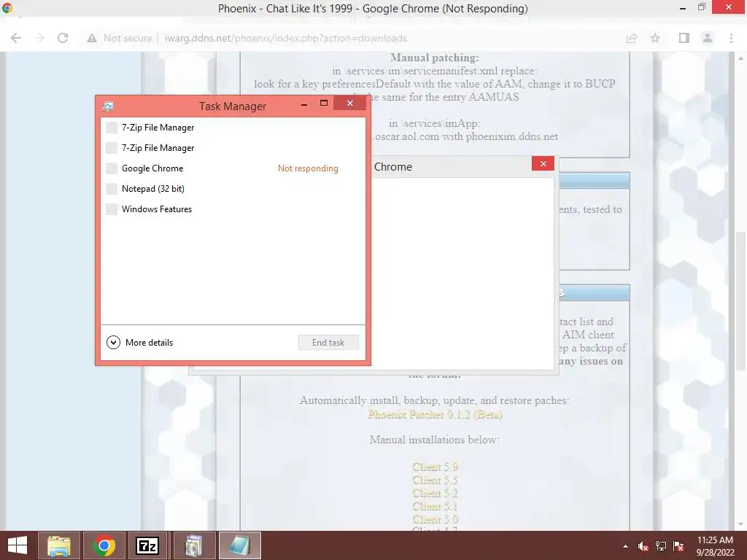Click the muted volume tray icon
The image size is (747, 560).
pos(643,546)
